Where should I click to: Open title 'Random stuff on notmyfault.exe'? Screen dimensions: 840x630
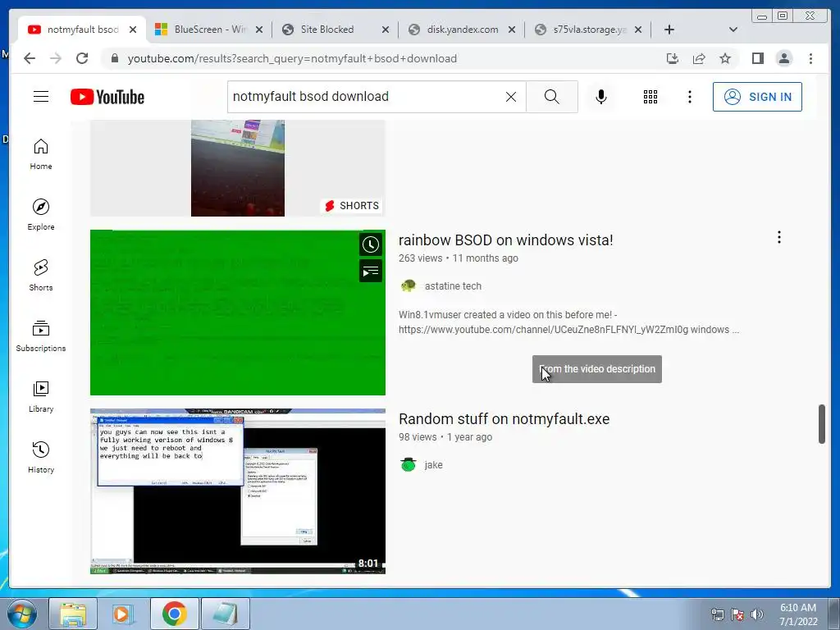(504, 419)
